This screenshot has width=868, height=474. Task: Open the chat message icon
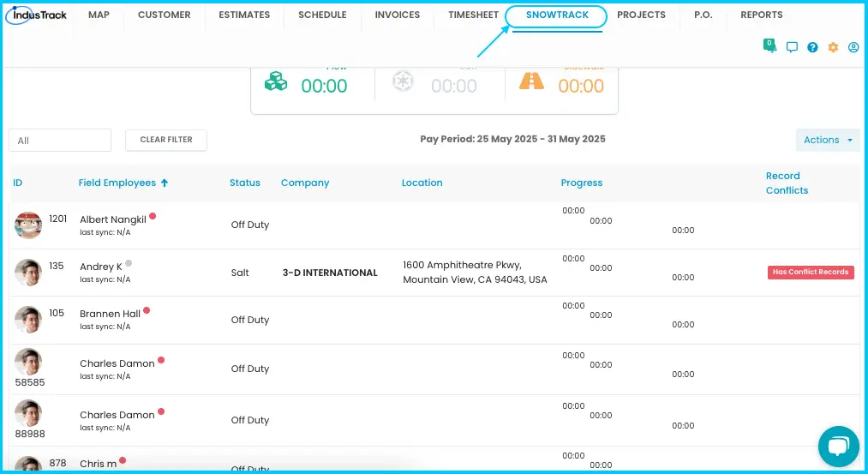(x=792, y=47)
